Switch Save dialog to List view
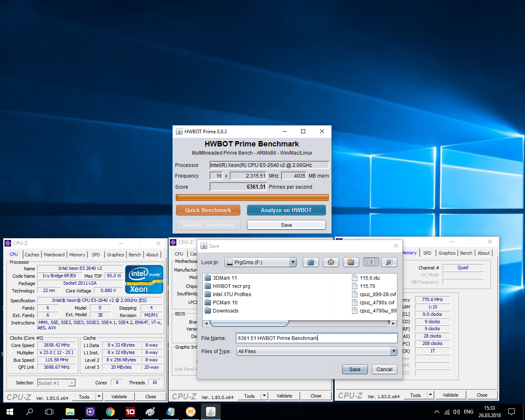 371,262
